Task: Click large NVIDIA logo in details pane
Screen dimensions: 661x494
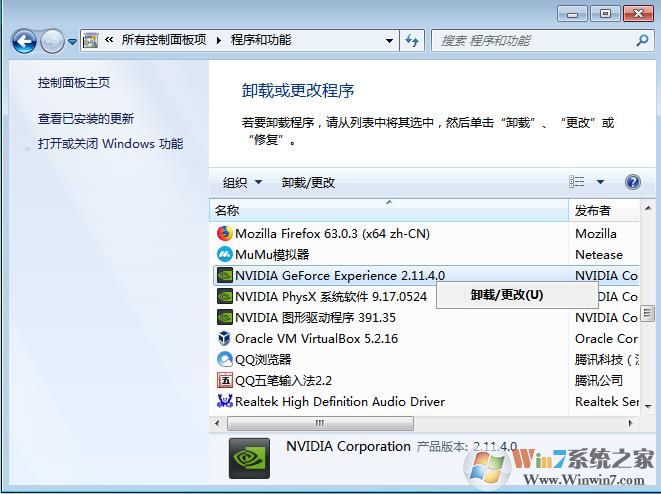Action: [249, 458]
